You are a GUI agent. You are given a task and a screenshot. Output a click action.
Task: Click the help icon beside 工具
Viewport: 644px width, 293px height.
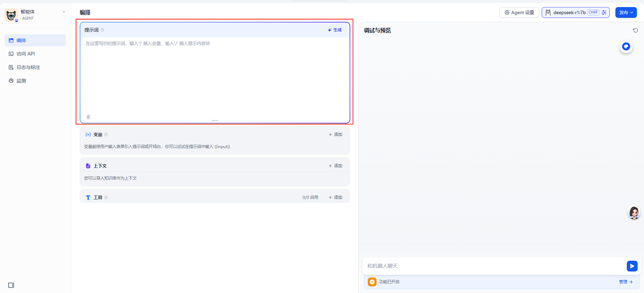point(106,198)
